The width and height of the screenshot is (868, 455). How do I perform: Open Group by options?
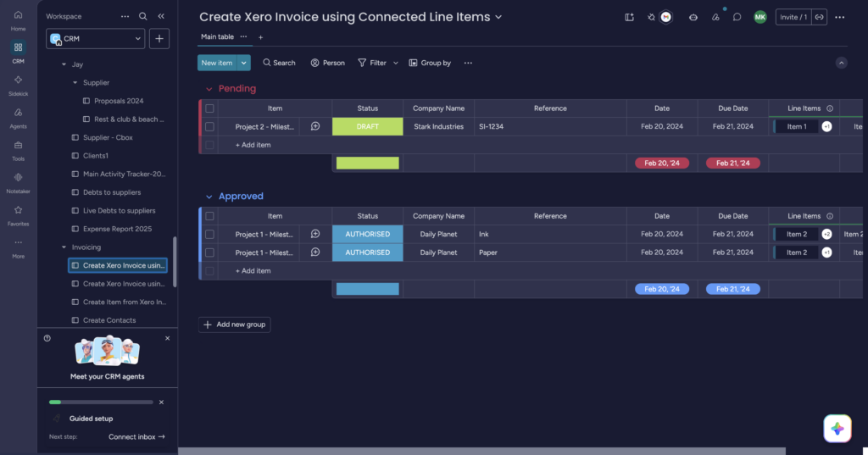point(430,63)
